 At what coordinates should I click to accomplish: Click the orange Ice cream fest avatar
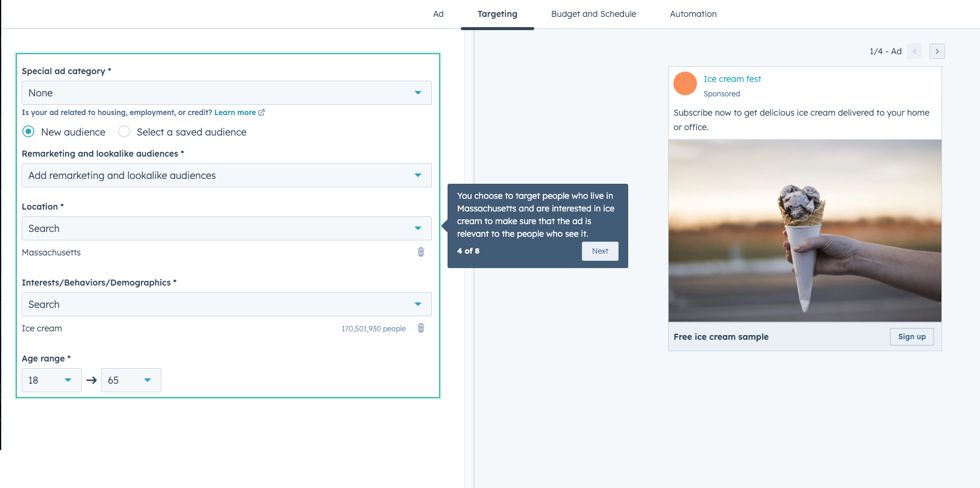[x=685, y=84]
